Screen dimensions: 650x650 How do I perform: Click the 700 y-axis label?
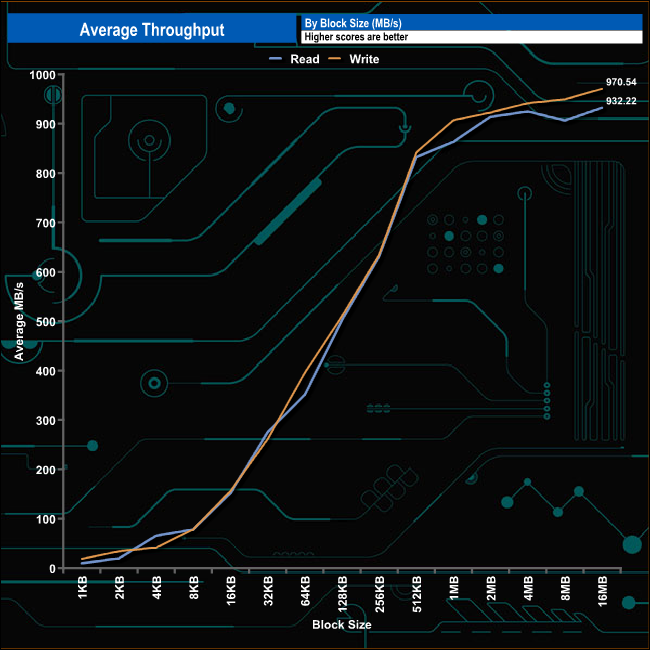pos(46,223)
